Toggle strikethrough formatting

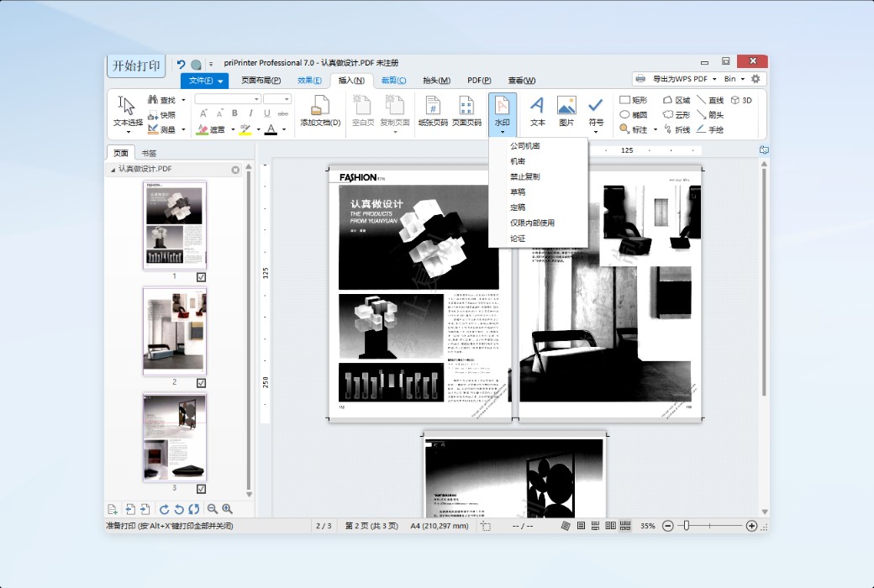pos(283,113)
